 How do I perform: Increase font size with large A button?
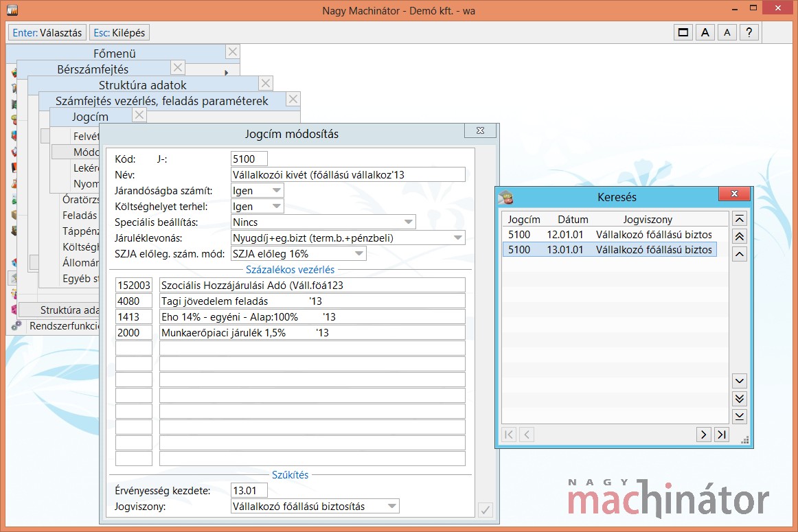(705, 32)
